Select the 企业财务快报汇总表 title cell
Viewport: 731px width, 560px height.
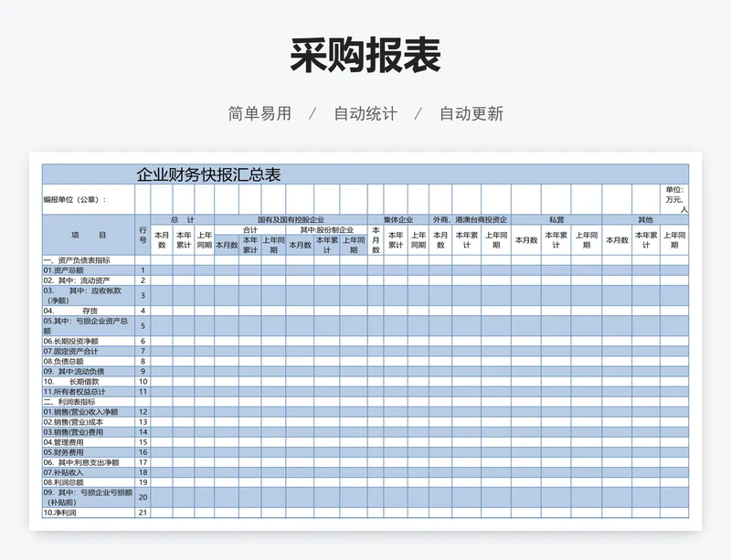pos(365,174)
